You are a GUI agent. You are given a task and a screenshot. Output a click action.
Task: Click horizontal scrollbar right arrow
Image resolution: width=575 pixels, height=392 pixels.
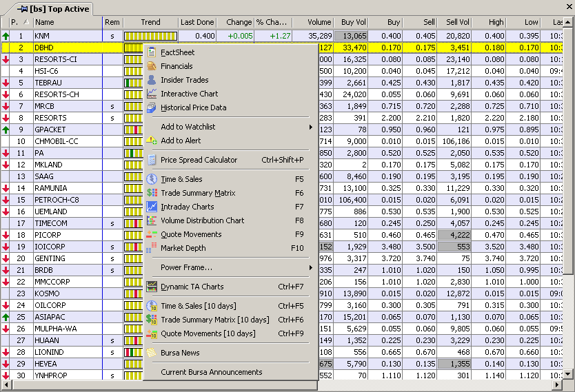[557, 384]
